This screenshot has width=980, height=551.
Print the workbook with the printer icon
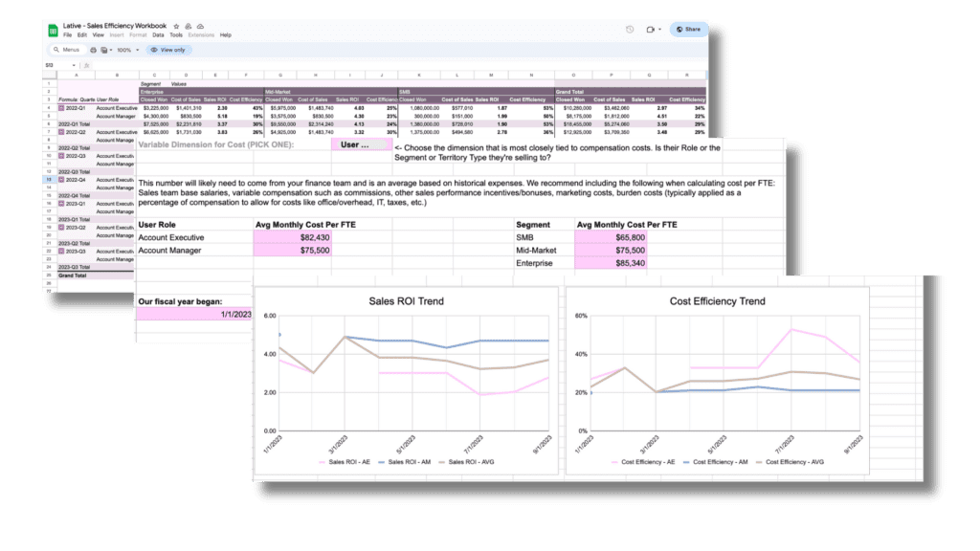(x=93, y=50)
